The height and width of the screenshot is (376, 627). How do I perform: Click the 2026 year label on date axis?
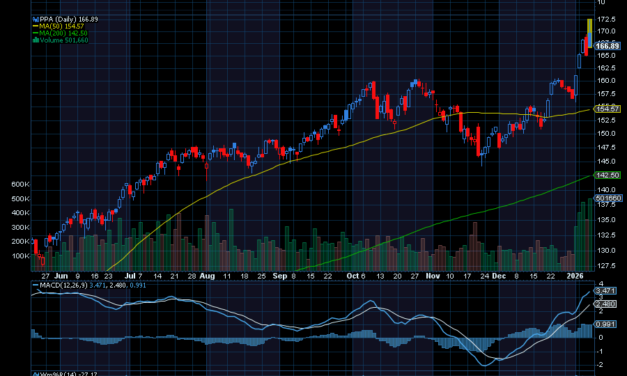(x=575, y=276)
